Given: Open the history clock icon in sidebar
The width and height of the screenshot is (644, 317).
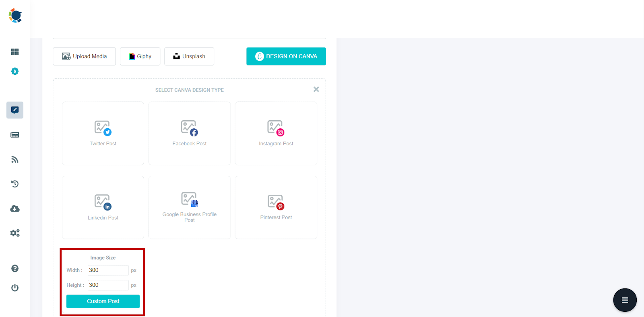Looking at the screenshot, I should click(15, 184).
